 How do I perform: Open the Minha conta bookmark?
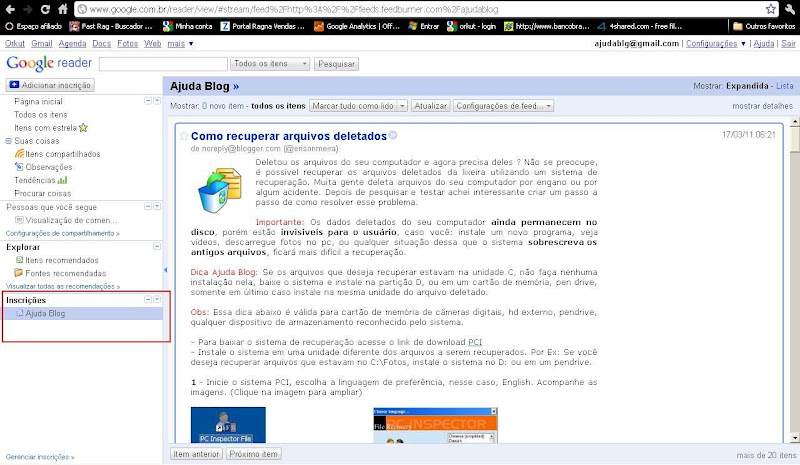pos(187,26)
